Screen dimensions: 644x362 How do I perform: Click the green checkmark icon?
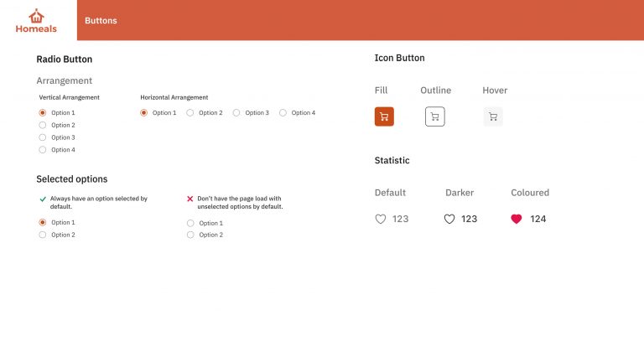[43, 199]
